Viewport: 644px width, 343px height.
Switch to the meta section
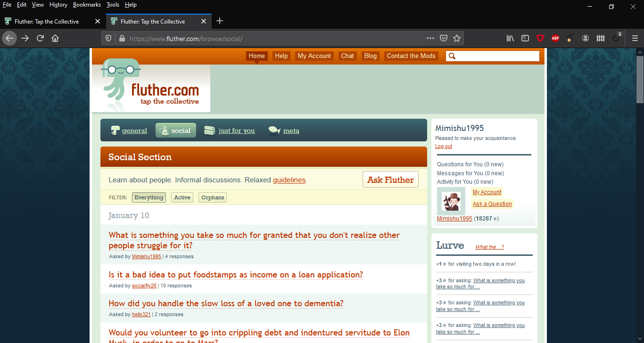tap(284, 131)
